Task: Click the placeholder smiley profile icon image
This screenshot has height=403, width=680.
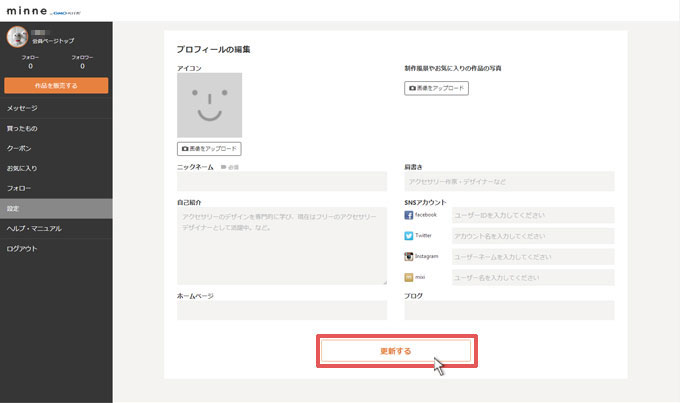Action: tap(209, 105)
